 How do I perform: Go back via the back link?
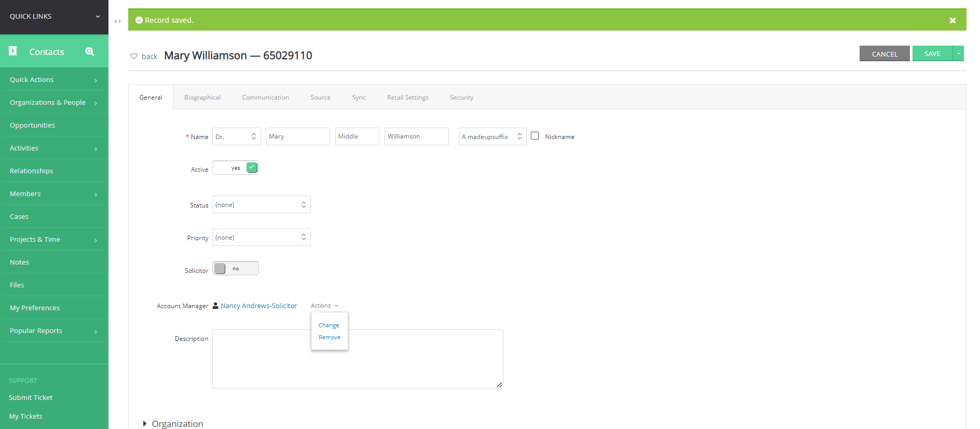[149, 56]
